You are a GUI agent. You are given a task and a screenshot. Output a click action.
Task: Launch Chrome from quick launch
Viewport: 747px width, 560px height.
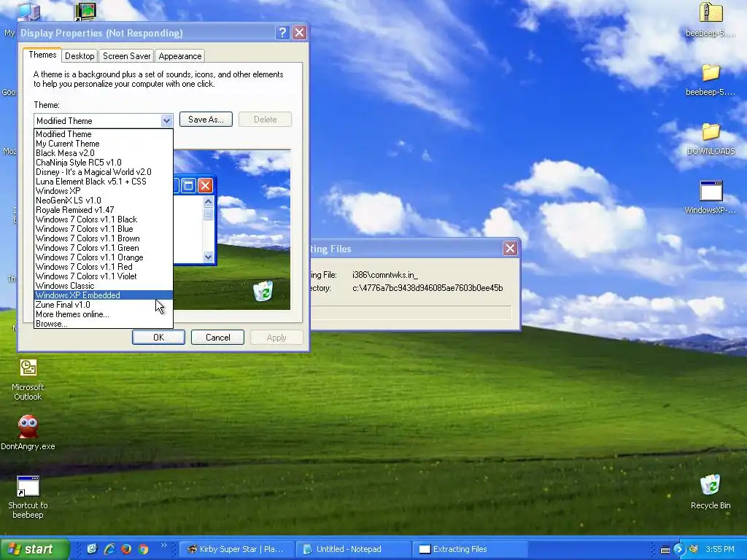click(144, 549)
